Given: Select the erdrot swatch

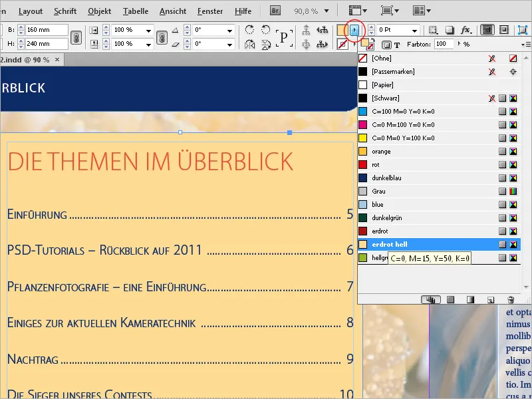Looking at the screenshot, I should (439, 231).
